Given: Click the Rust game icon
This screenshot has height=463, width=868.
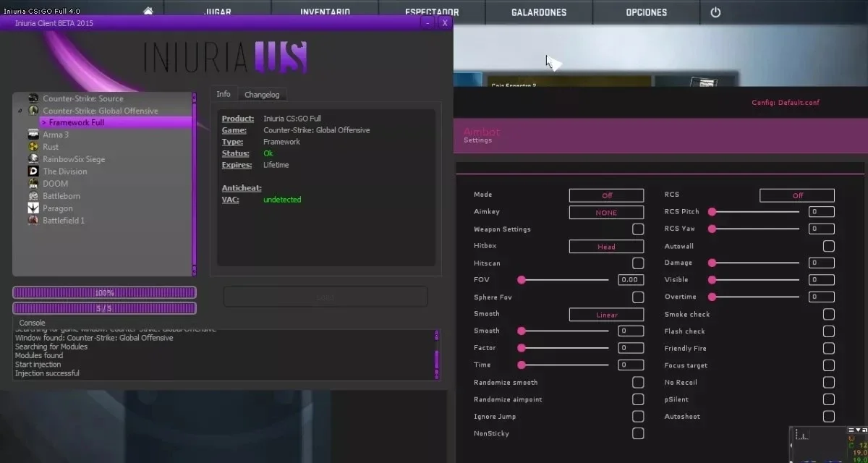Looking at the screenshot, I should [x=33, y=147].
